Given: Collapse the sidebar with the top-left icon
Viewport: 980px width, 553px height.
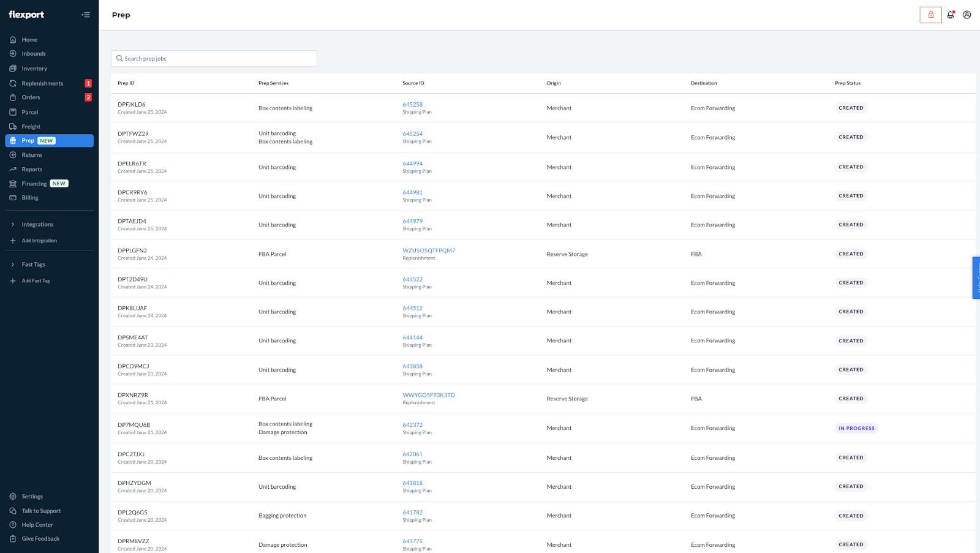Looking at the screenshot, I should 85,14.
